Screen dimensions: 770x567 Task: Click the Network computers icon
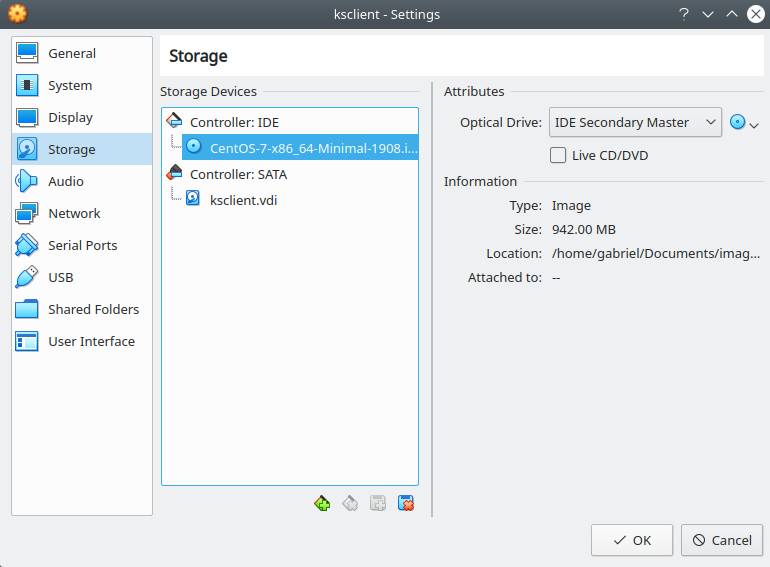[27, 213]
